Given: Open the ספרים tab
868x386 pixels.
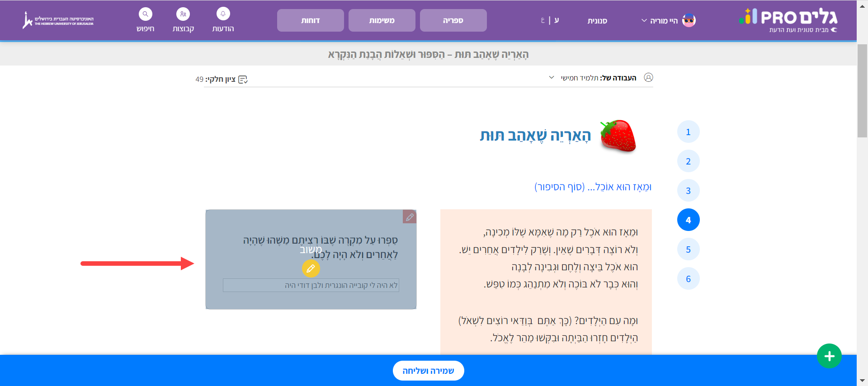Looking at the screenshot, I should tap(453, 20).
